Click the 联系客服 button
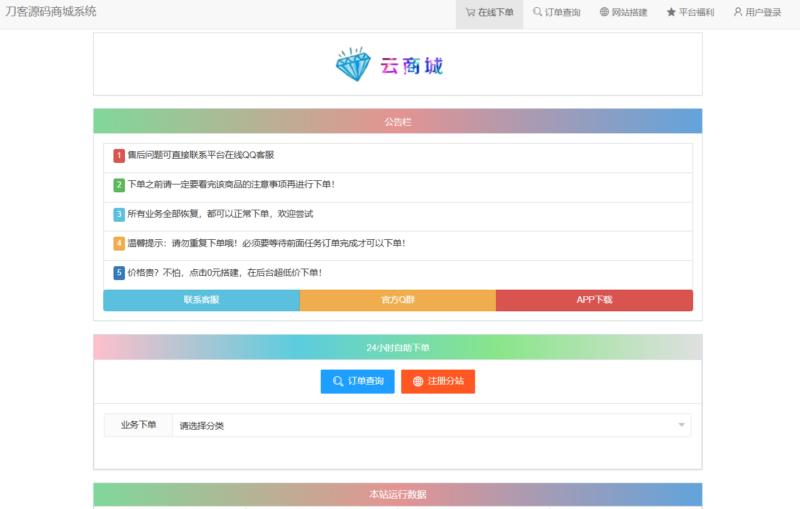The image size is (800, 509). (202, 300)
